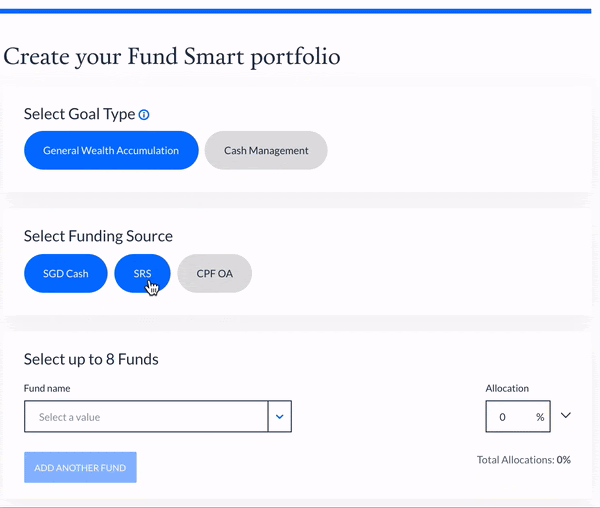The image size is (600, 508).
Task: Click the info icon beside Select Goal Type
Action: 144,115
